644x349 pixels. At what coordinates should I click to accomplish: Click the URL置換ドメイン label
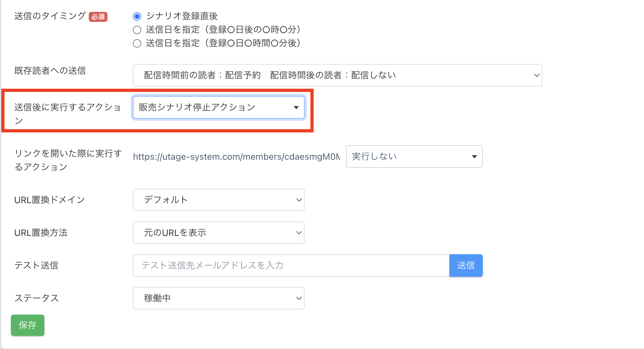click(50, 200)
